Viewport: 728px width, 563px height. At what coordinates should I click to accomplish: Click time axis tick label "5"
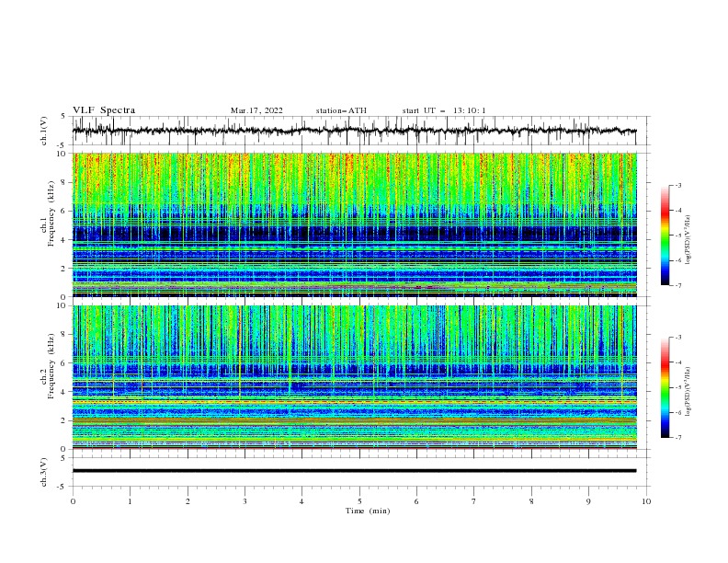359,501
